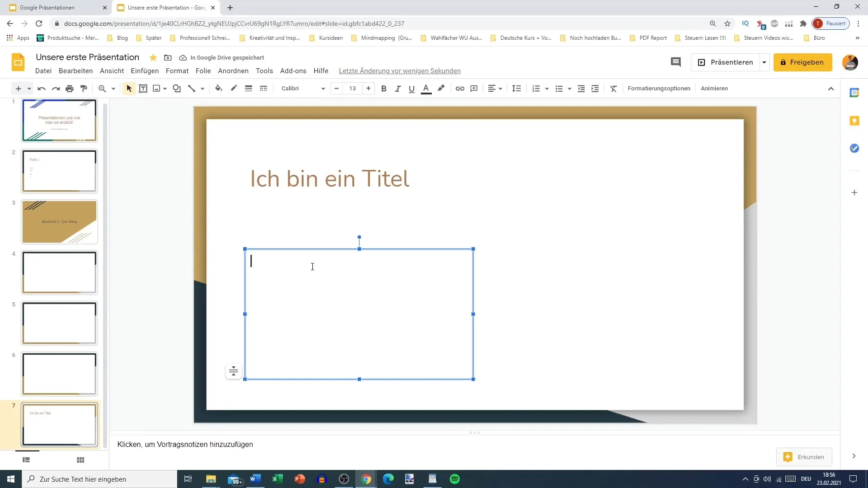This screenshot has height=488, width=868.
Task: Open Präsentieren options dropdown arrow
Action: point(764,62)
